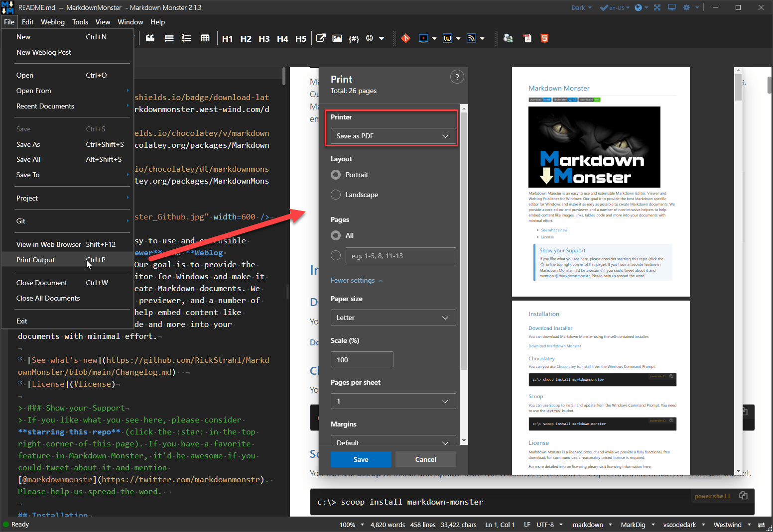
Task: Toggle presentation mode monitor icon
Action: [x=672, y=7]
